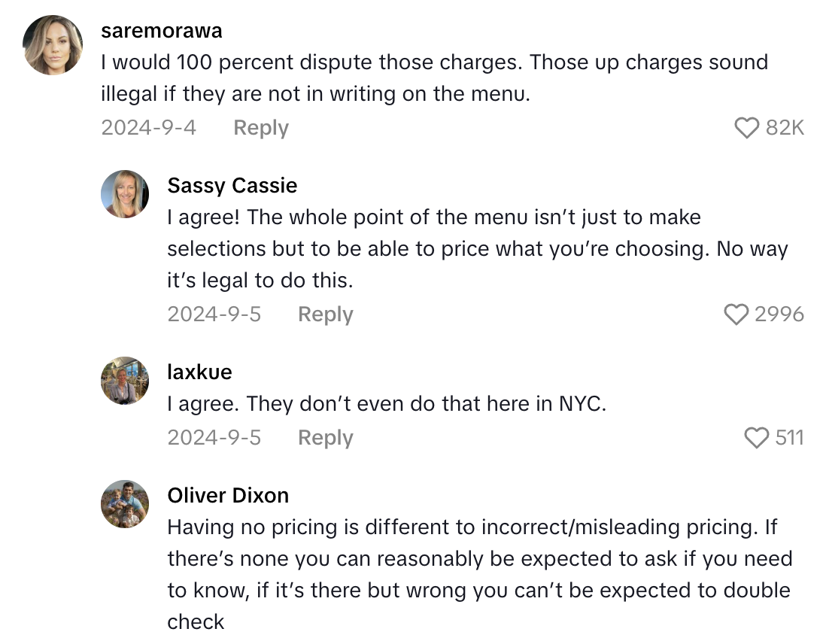Screen dimensions: 823x644
Task: Like saremorawa's comment using the heart icon
Action: click(747, 128)
